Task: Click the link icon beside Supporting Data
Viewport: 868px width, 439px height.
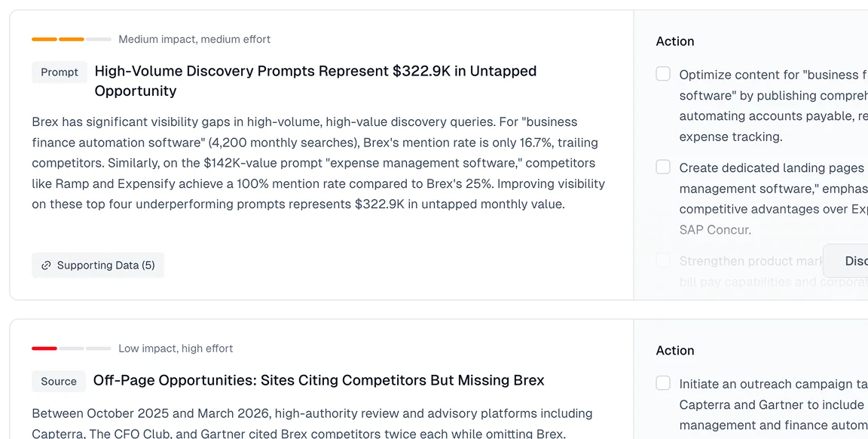Action: coord(46,266)
